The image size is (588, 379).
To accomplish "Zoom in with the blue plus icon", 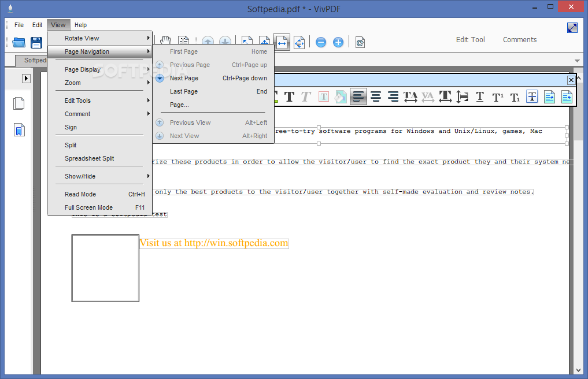I will 338,42.
